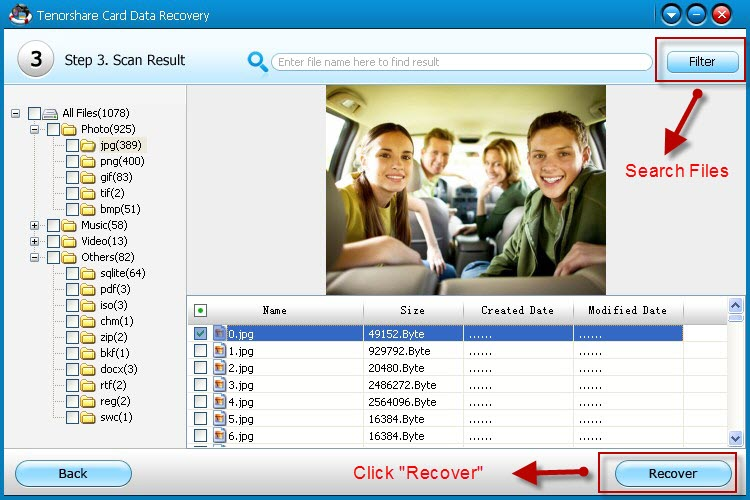The height and width of the screenshot is (500, 750).
Task: Sort list by Size column header
Action: (x=412, y=311)
